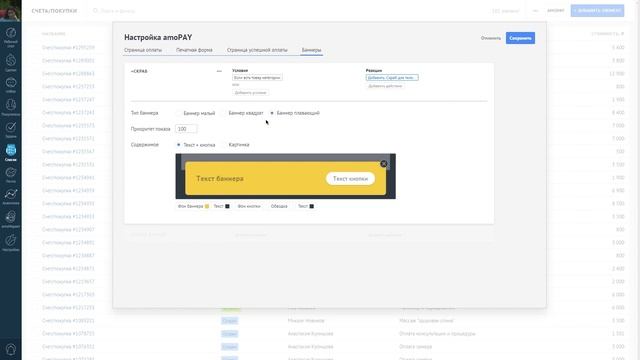
Task: Pick the Фон кнопки color option
Action: tap(249, 207)
